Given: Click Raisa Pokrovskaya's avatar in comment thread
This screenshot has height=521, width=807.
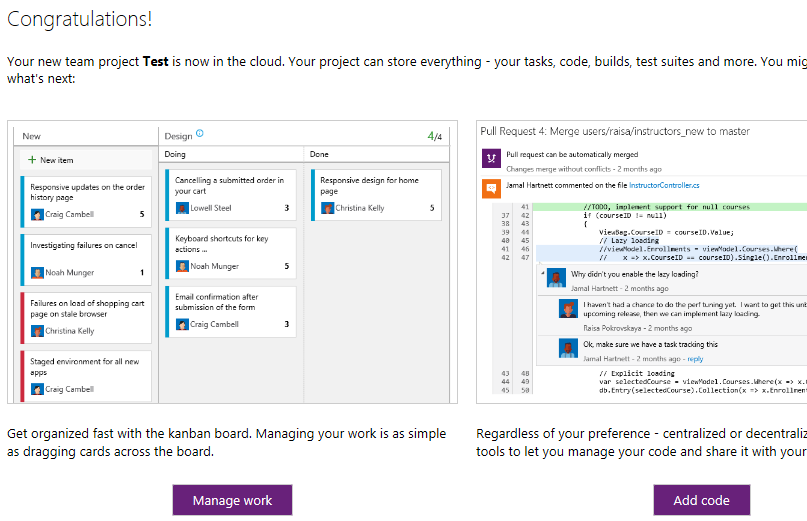Looking at the screenshot, I should (x=567, y=309).
